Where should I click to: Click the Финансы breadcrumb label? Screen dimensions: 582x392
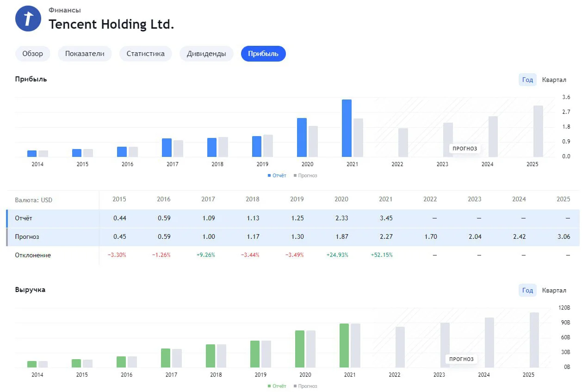65,10
